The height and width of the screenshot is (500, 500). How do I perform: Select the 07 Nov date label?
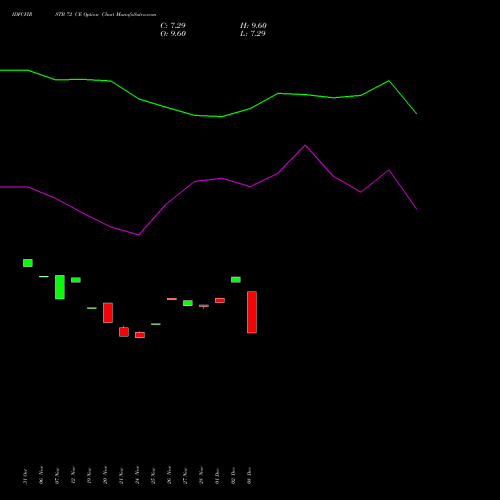pos(57,475)
